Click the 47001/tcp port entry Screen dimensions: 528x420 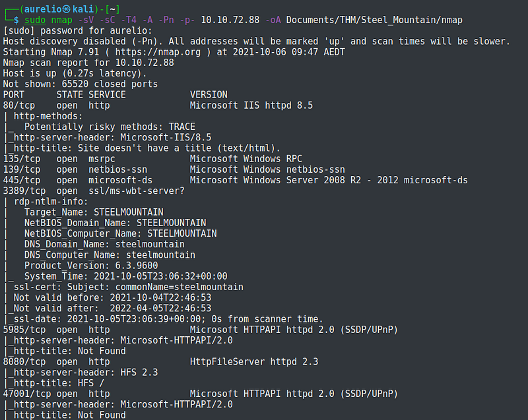24,394
